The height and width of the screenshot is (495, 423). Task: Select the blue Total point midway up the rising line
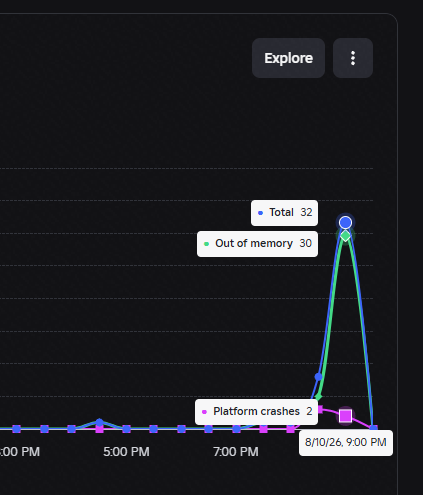point(318,377)
